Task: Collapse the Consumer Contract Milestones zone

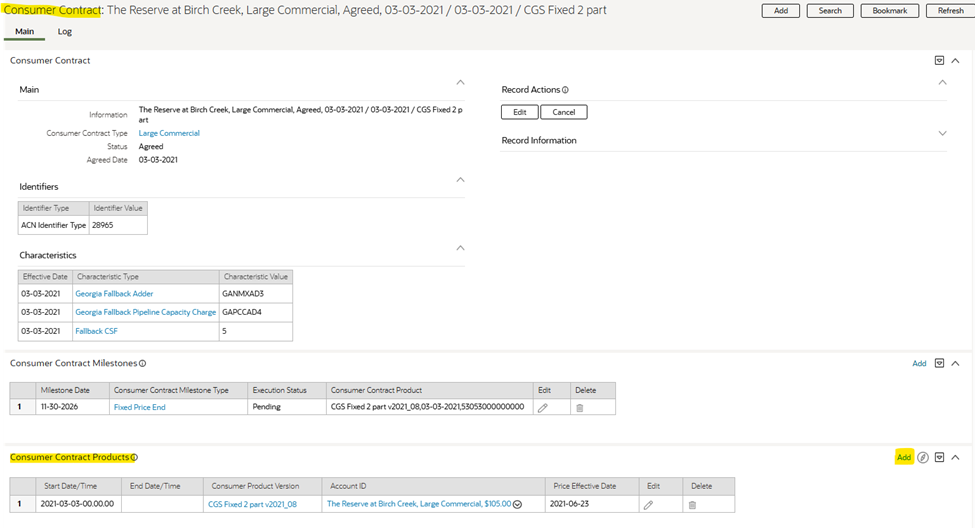Action: pyautogui.click(x=955, y=364)
